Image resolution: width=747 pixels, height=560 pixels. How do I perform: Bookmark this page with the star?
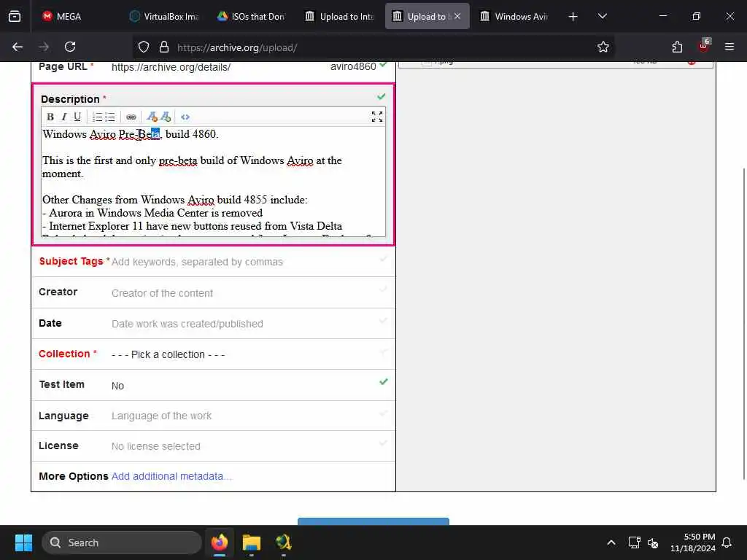coord(603,47)
